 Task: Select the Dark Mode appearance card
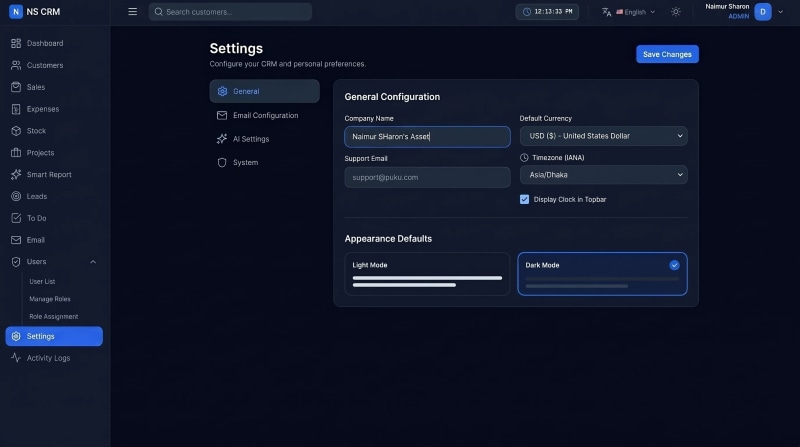point(603,274)
